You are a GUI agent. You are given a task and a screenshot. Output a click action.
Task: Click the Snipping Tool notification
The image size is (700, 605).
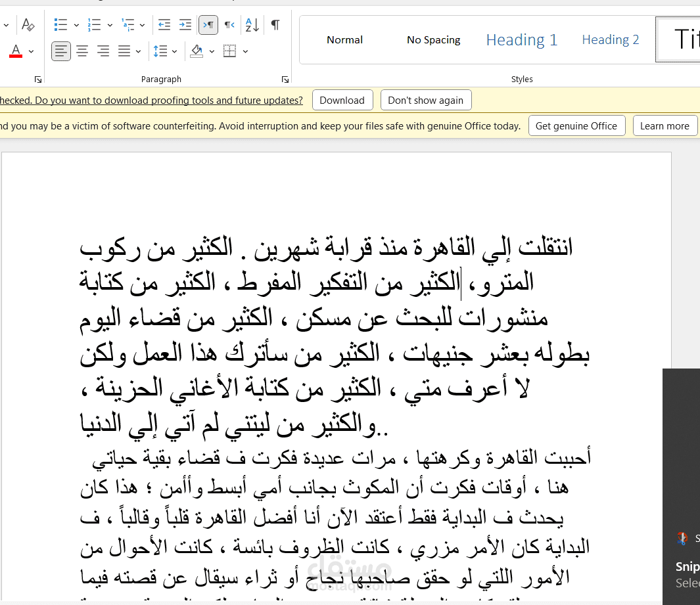[681, 486]
